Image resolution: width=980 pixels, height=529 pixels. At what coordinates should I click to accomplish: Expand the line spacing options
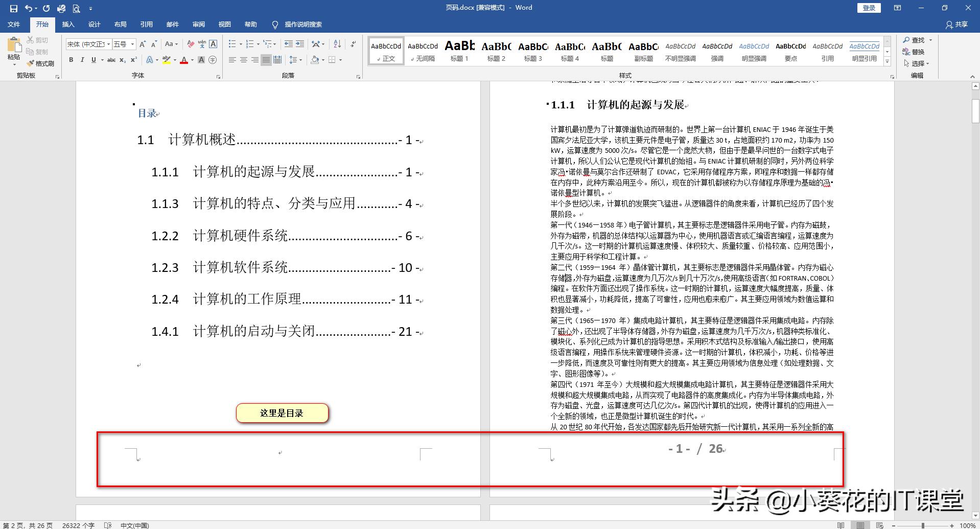click(301, 60)
